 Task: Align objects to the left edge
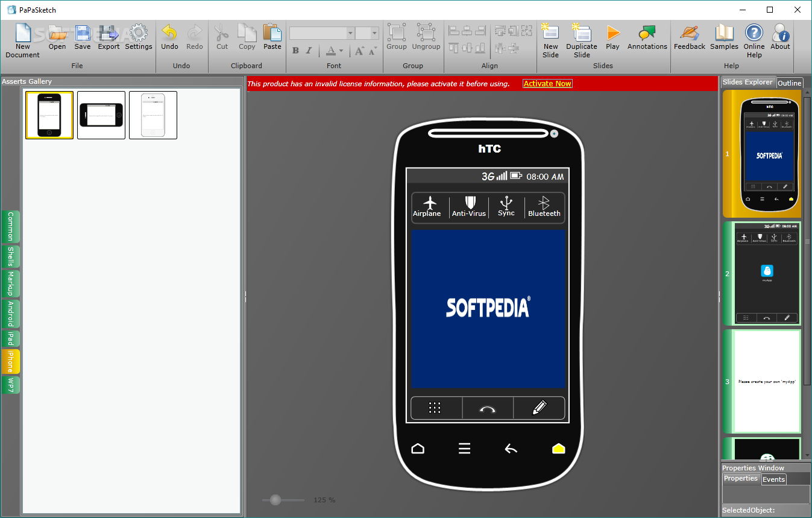point(454,30)
